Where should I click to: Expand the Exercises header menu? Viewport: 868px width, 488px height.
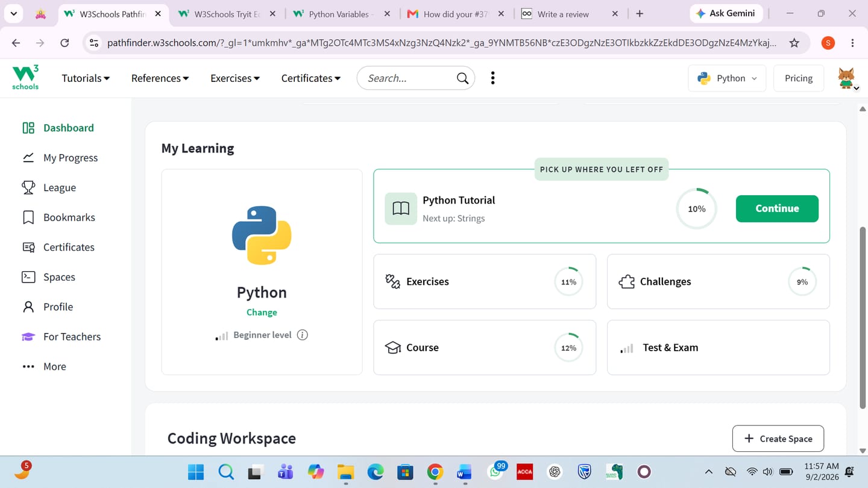[x=235, y=78]
